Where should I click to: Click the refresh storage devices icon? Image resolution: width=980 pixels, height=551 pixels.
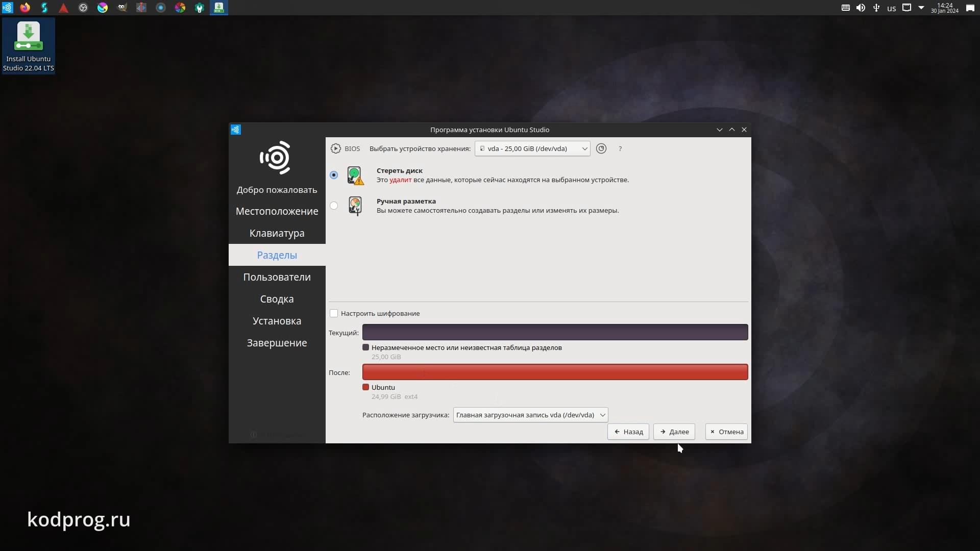[601, 148]
